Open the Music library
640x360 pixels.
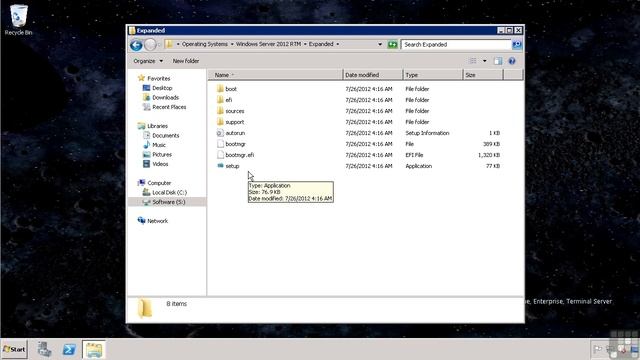pos(159,145)
